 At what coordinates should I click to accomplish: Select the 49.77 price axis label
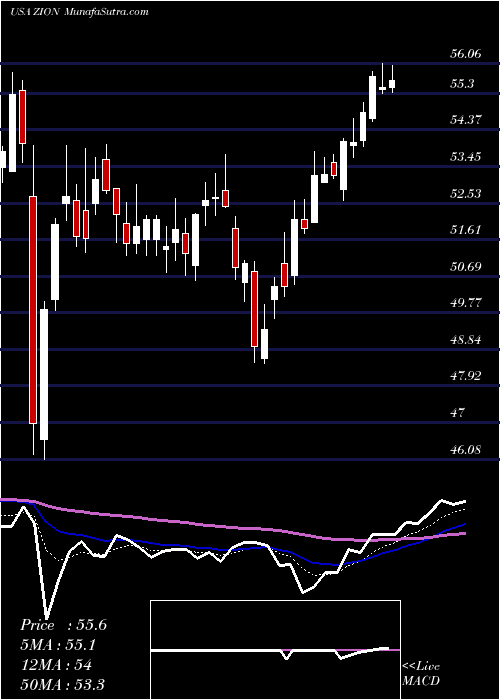click(465, 303)
